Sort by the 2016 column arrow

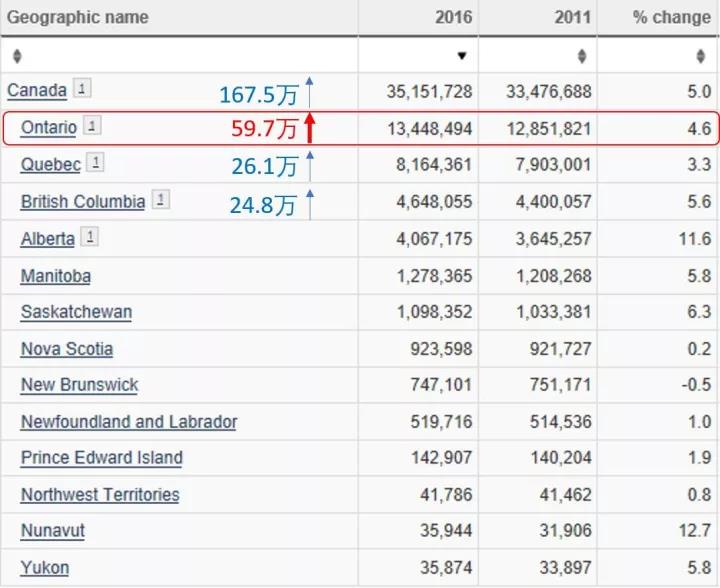click(x=462, y=56)
